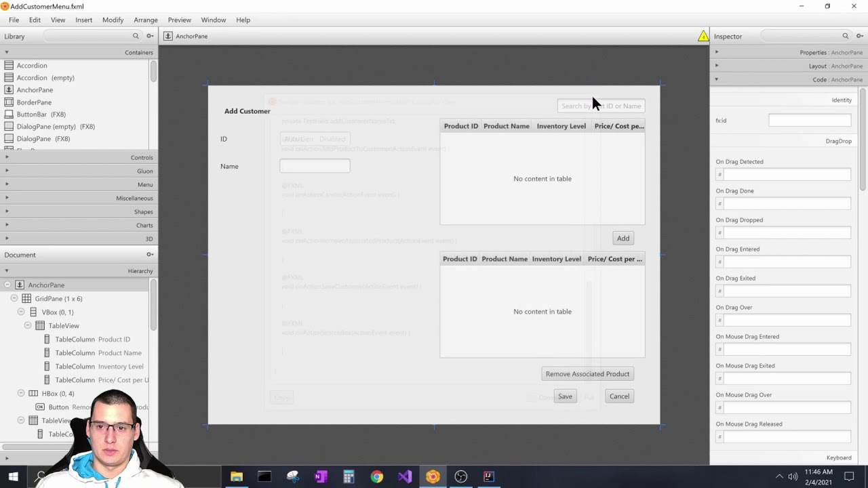Collapse the Code : AnchorPane inspector section
Viewport: 868px width, 488px height.
pos(789,79)
